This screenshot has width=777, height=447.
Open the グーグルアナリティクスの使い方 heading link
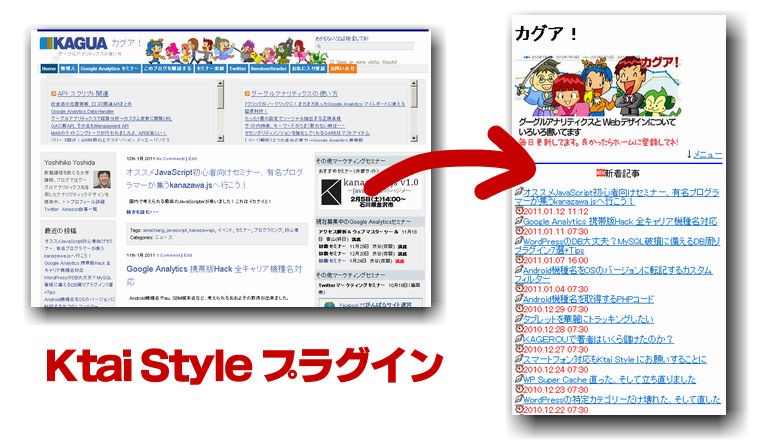pos(294,93)
